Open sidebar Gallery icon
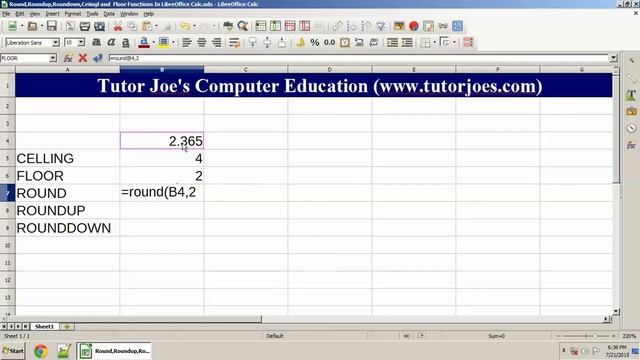Viewport: 640px width, 360px height. click(x=631, y=111)
